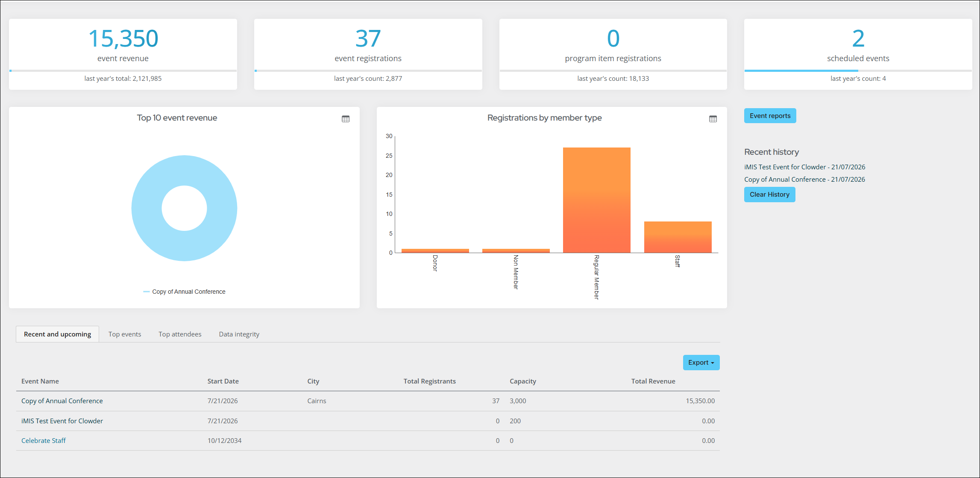The image size is (980, 478).
Task: Open the Export dropdown
Action: tap(701, 363)
